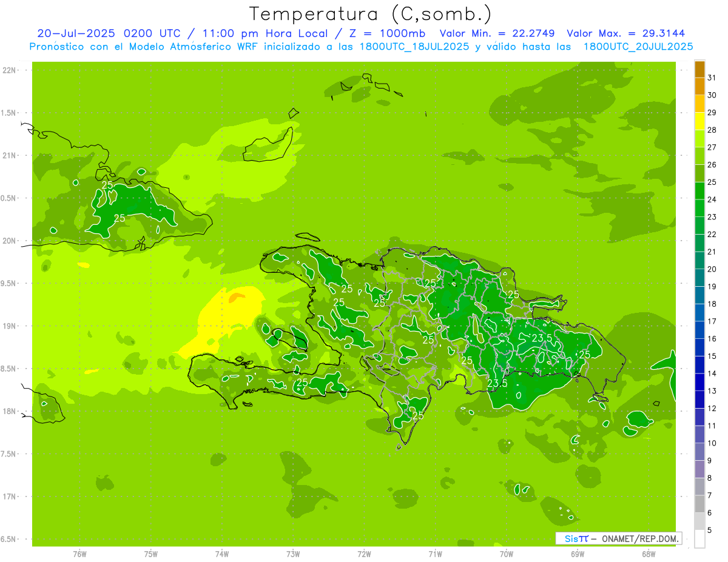This screenshot has width=728, height=562.
Task: Click the longitude axis label 68W
Action: click(x=649, y=554)
